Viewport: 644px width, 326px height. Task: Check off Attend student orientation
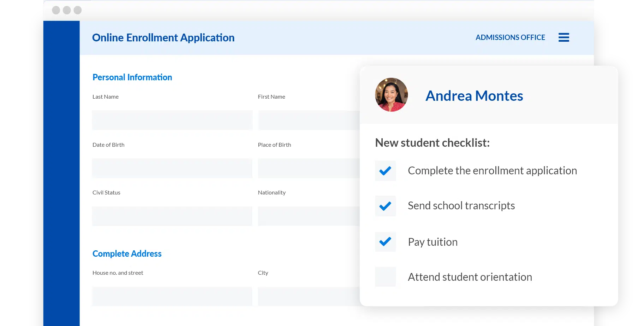click(x=385, y=277)
